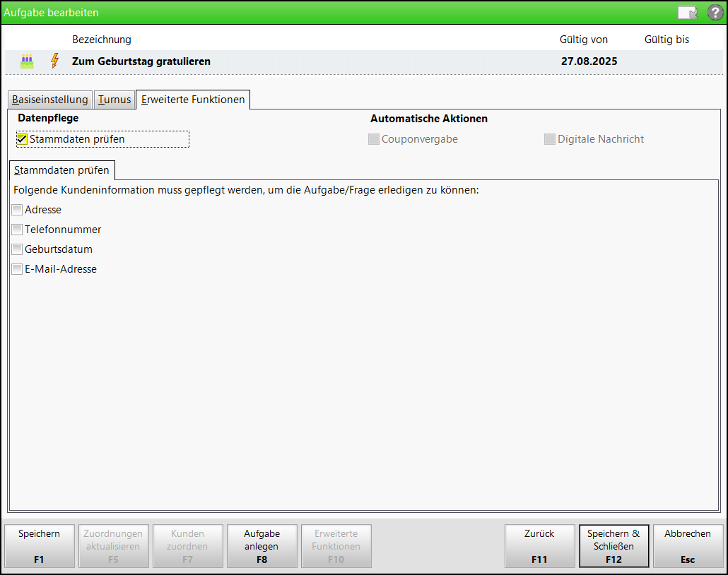Enable the Adresse checkbox

coord(17,210)
